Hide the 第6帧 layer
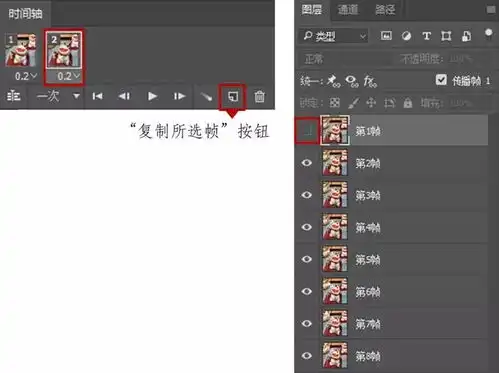Viewport: 499px width, 373px height. (307, 291)
